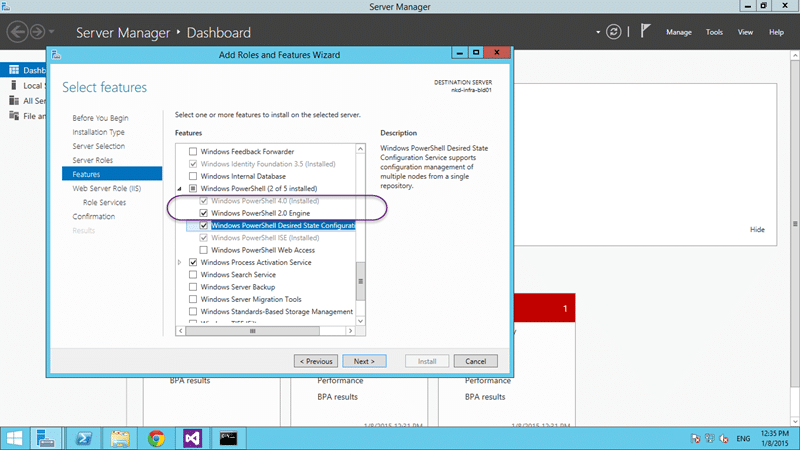Image resolution: width=800 pixels, height=450 pixels.
Task: Enable Windows Server Migration Tools checkbox
Action: pyautogui.click(x=193, y=299)
